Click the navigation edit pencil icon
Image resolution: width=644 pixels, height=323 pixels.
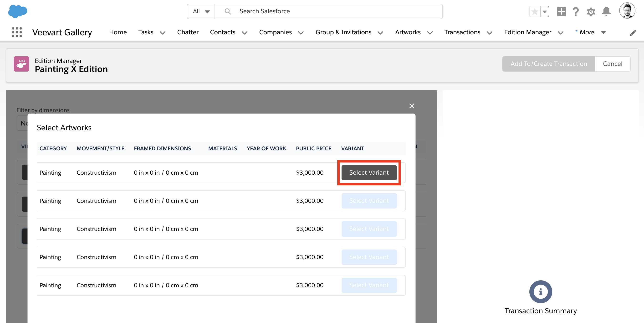point(633,32)
